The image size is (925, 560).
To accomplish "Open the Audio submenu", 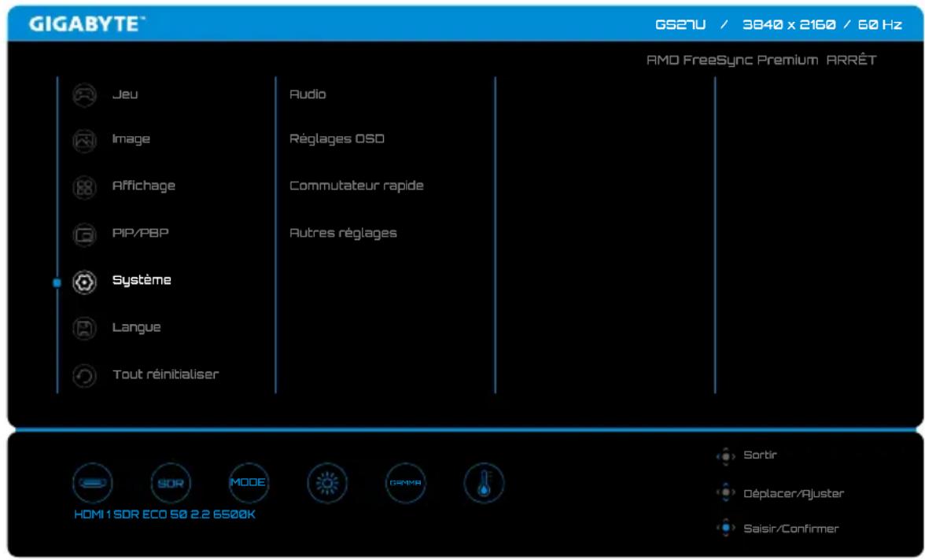I will pos(308,94).
